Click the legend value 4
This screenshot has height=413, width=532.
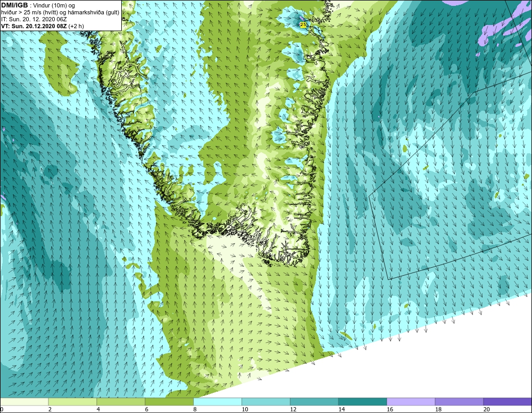(x=98, y=410)
